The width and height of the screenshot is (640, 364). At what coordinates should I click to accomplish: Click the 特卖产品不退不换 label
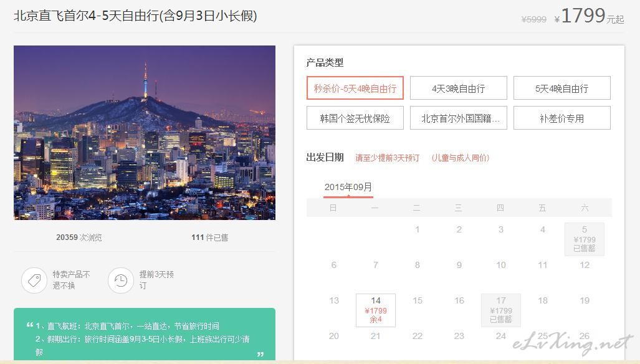coord(72,280)
